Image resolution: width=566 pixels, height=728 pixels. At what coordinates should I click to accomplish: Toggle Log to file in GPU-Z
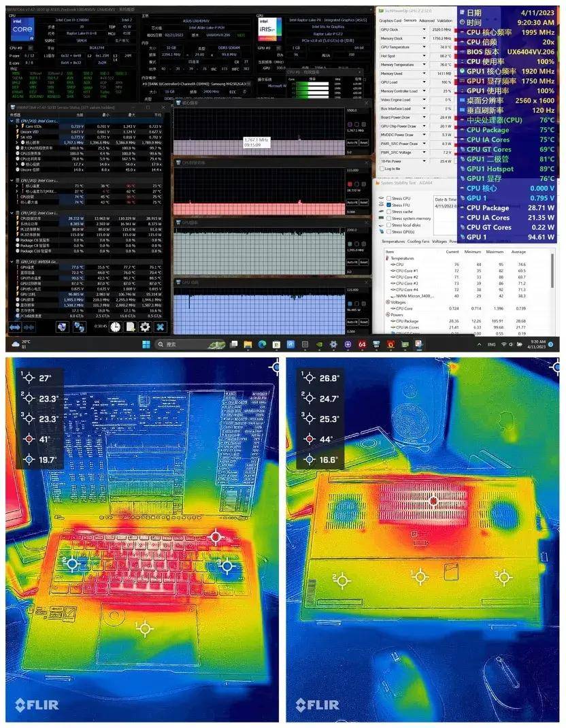click(382, 169)
